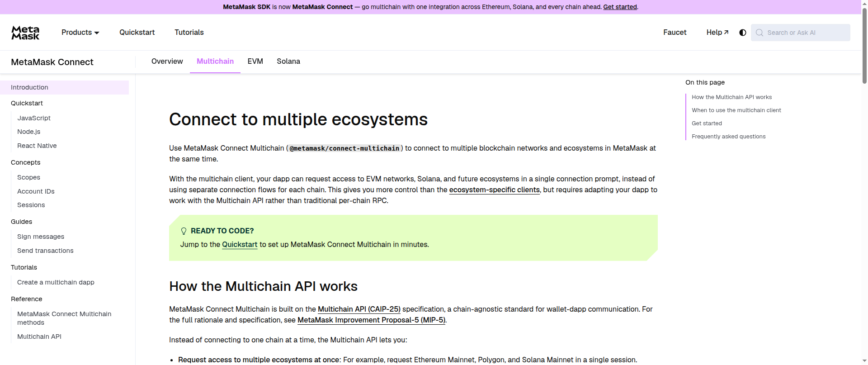
Task: Open the React Native quickstart page
Action: pyautogui.click(x=37, y=146)
